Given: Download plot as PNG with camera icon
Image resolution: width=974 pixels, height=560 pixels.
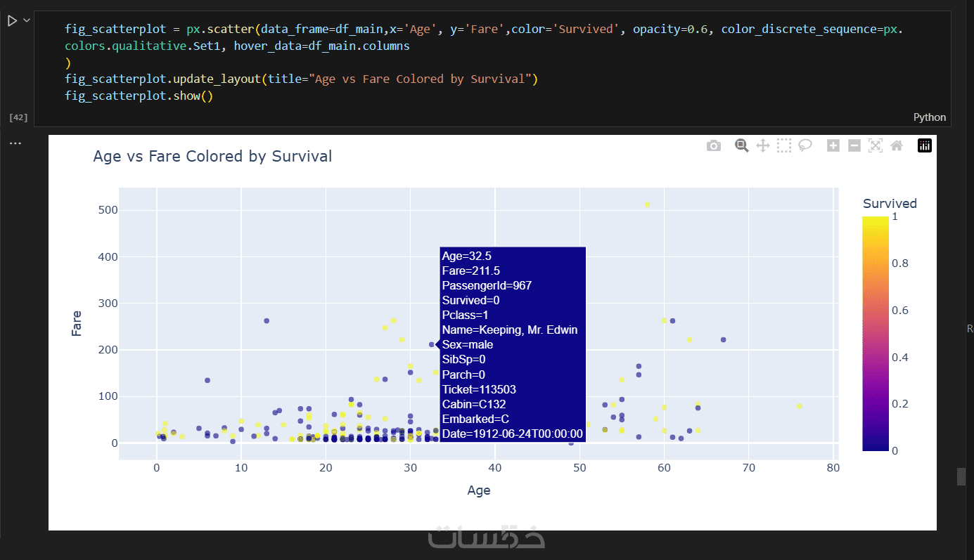Looking at the screenshot, I should [714, 145].
